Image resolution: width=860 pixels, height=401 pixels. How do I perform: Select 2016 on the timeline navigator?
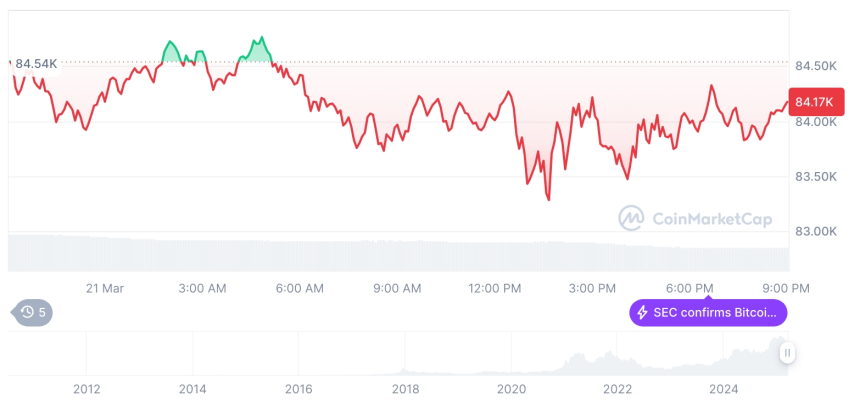[298, 388]
